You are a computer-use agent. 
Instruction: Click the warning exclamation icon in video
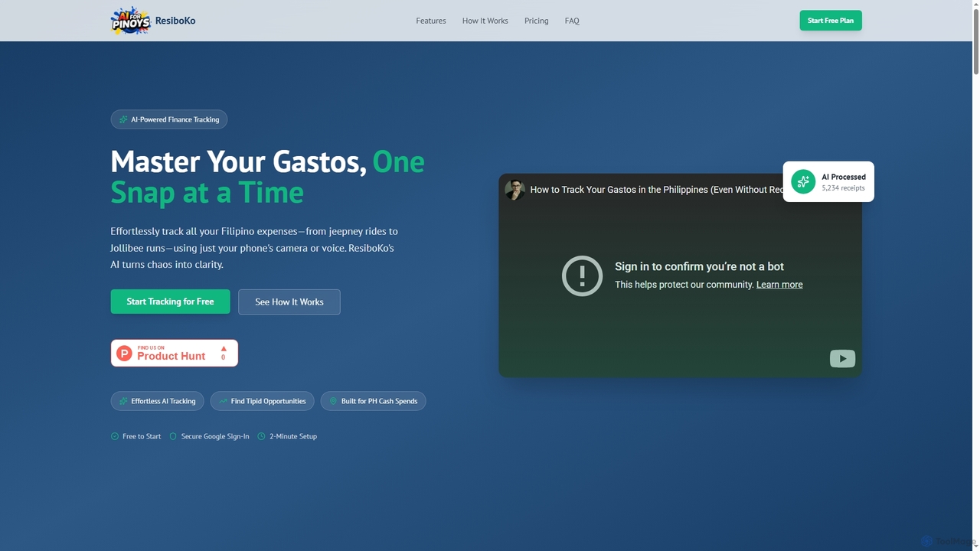[x=582, y=275]
